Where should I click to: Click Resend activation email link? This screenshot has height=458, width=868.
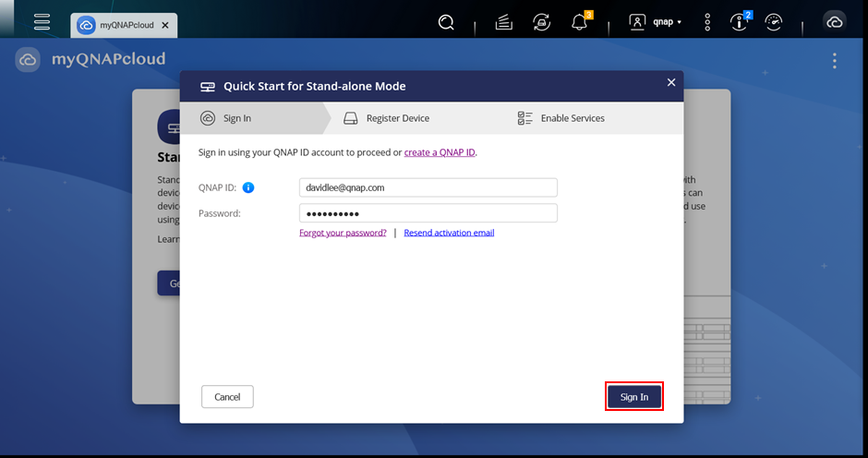(x=449, y=233)
